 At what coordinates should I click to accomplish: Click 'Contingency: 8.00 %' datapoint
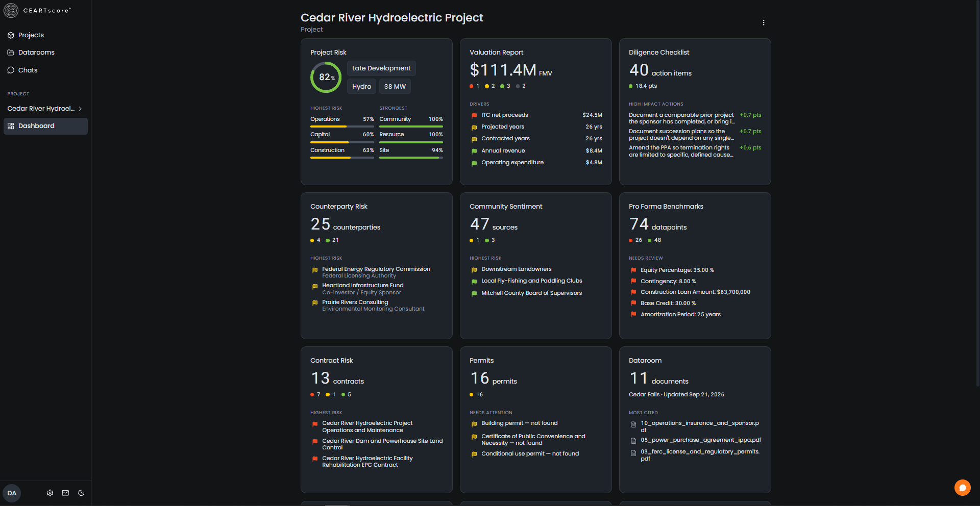pyautogui.click(x=668, y=282)
